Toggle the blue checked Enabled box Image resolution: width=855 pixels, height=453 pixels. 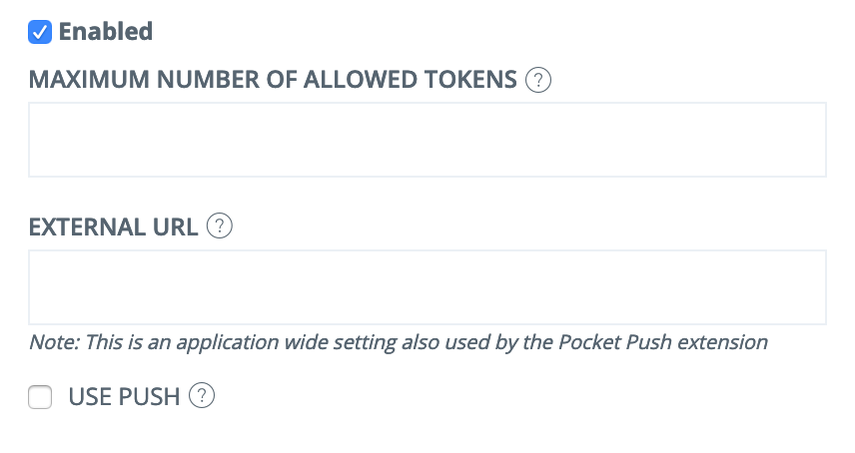click(40, 32)
